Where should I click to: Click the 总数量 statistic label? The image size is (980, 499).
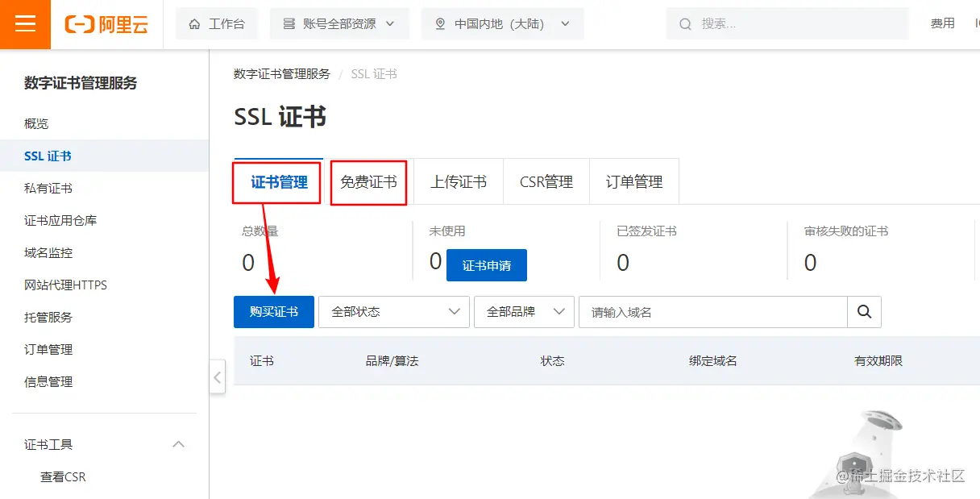(260, 231)
